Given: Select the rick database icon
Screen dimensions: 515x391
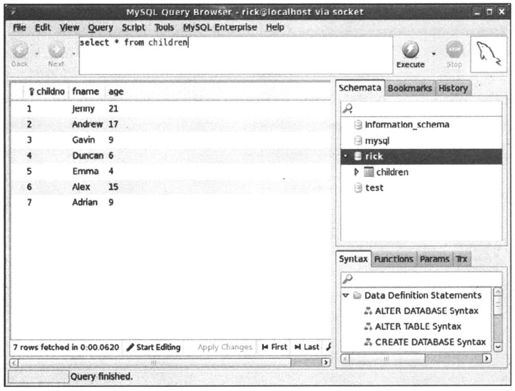Looking at the screenshot, I should [x=358, y=156].
